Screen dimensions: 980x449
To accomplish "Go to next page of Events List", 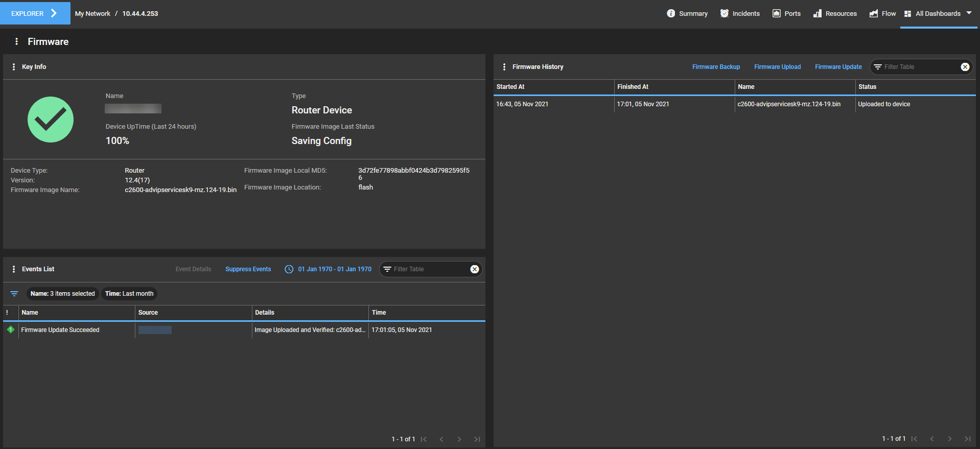I will pyautogui.click(x=459, y=439).
